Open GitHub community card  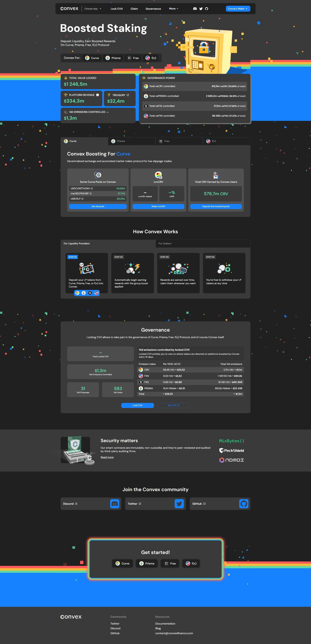[220, 504]
